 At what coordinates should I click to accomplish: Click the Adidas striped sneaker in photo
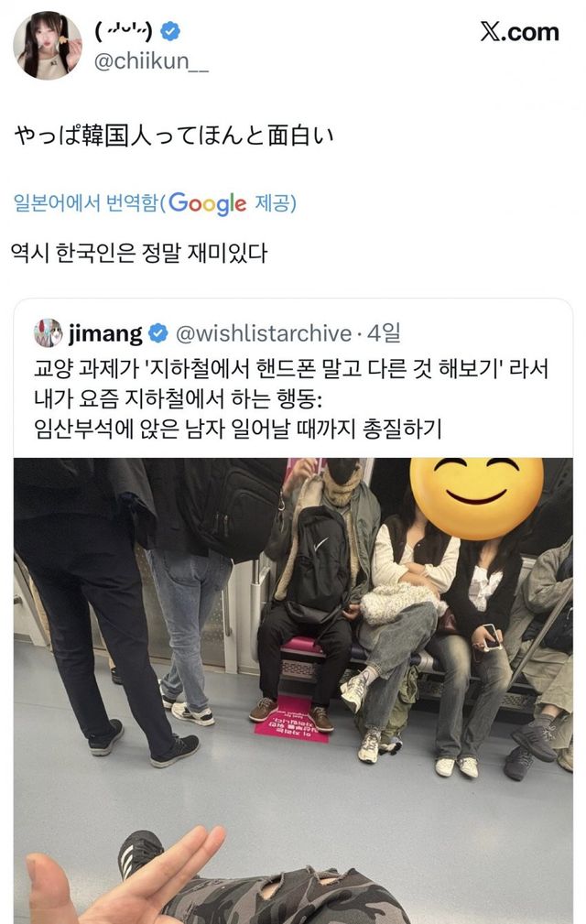coord(138,853)
